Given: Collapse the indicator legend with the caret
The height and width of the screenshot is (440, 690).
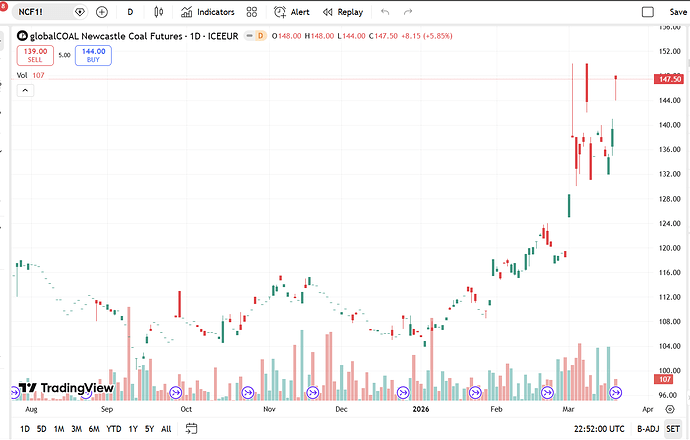Looking at the screenshot, I should tap(25, 90).
